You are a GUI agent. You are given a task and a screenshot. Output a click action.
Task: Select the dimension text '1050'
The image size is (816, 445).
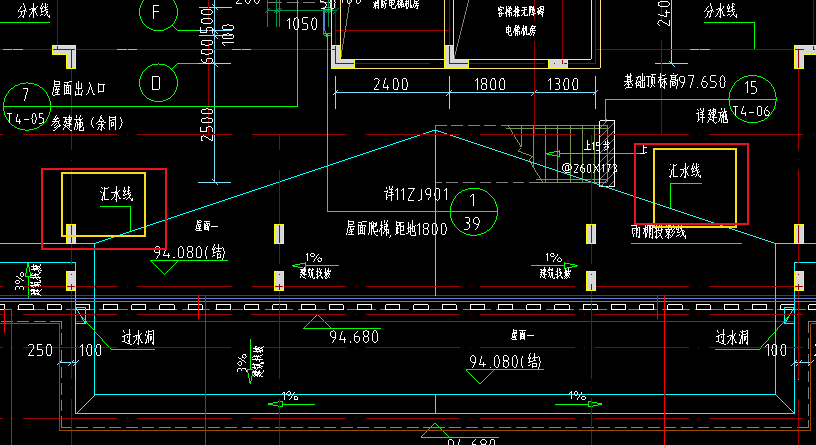[302, 24]
